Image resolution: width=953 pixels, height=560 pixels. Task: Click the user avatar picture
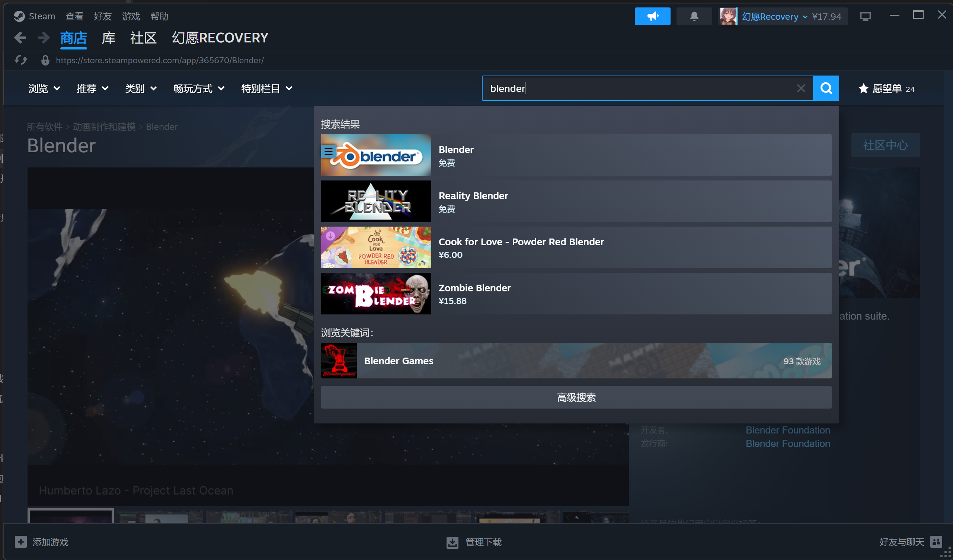728,16
